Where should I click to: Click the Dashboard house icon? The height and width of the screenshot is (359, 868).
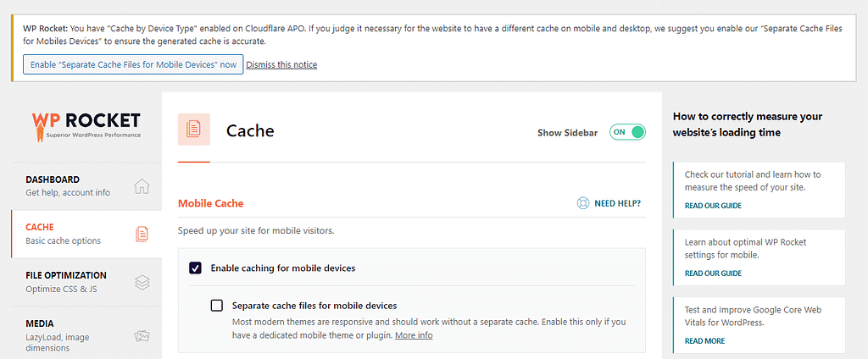[x=142, y=186]
